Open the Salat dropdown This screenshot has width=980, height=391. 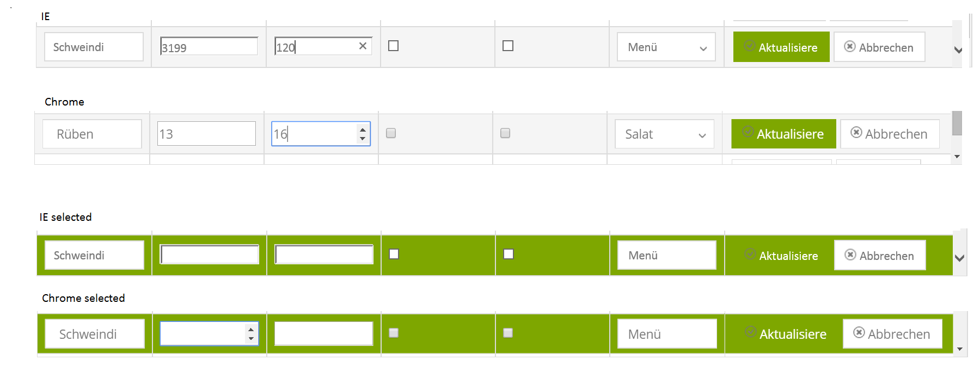click(x=664, y=134)
